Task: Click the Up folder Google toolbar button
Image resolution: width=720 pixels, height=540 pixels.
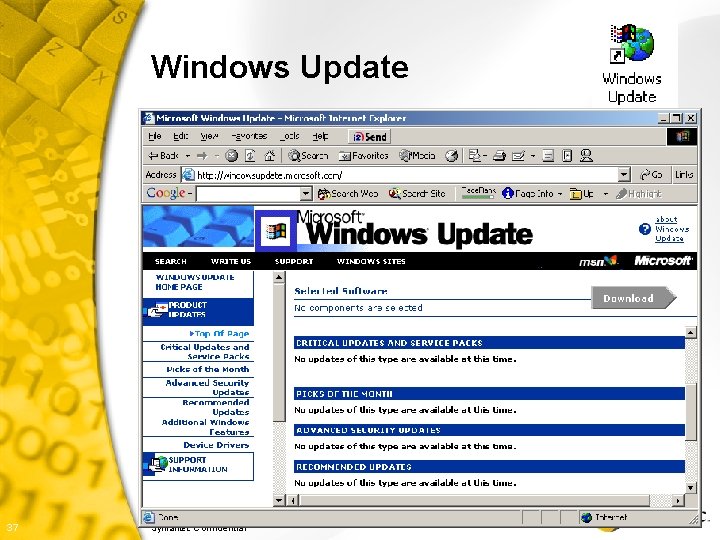Action: coord(582,194)
